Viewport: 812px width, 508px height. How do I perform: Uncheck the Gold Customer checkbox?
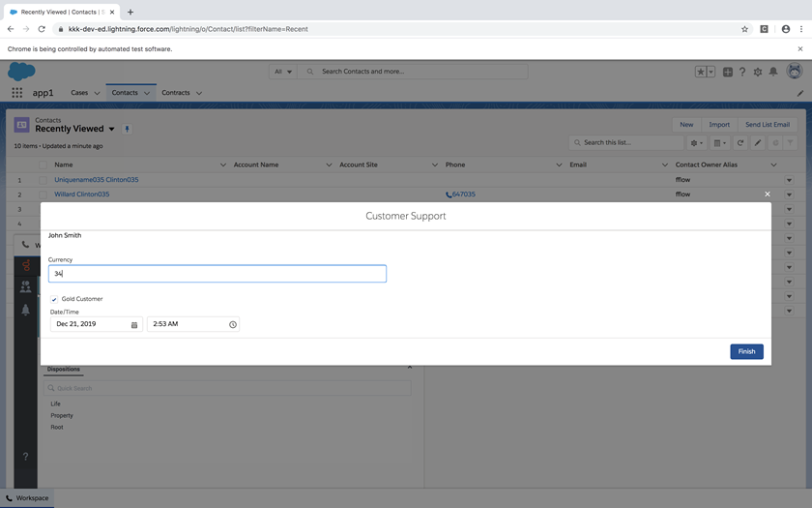[x=54, y=299]
